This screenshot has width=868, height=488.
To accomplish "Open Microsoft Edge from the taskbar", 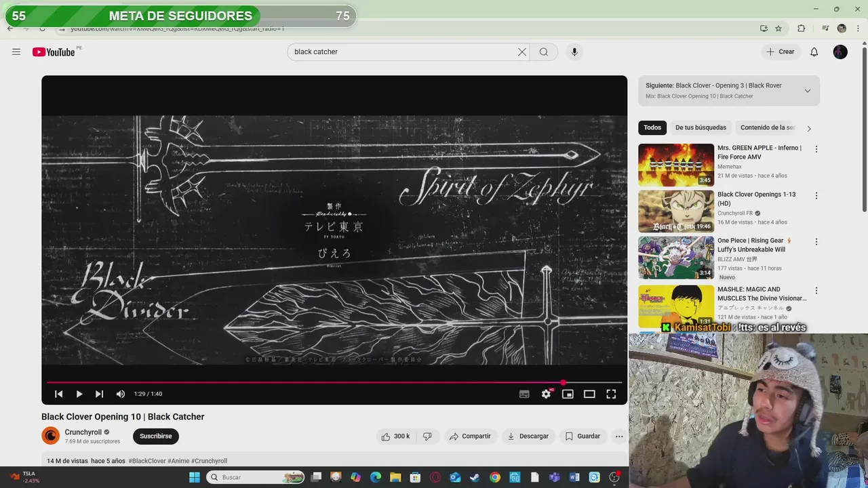I will point(376,477).
